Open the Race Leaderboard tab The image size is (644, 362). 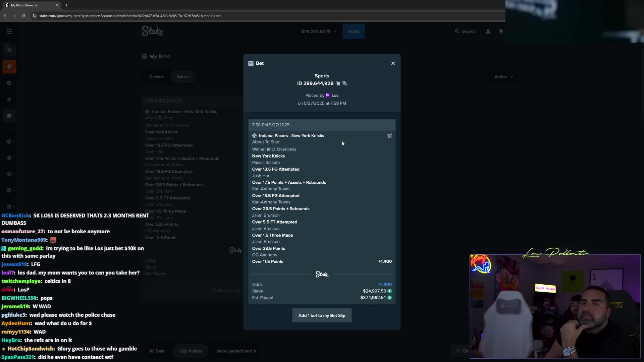236,351
